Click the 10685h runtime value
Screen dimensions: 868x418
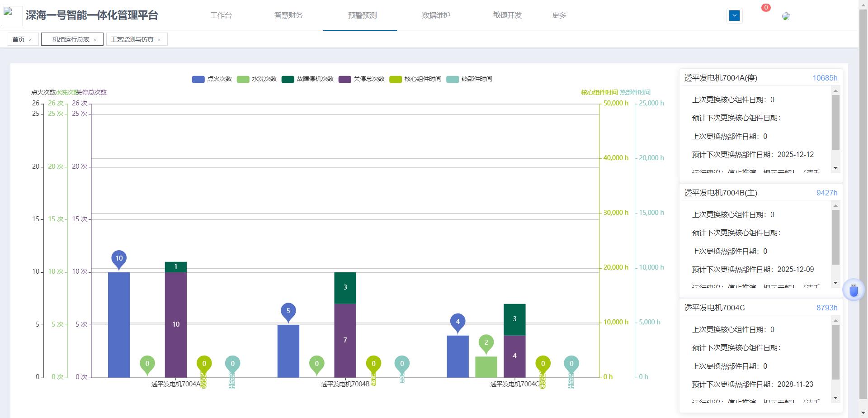825,78
